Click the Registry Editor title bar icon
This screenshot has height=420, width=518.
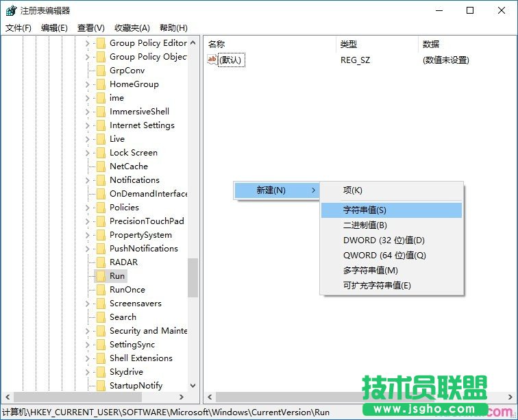coord(11,10)
